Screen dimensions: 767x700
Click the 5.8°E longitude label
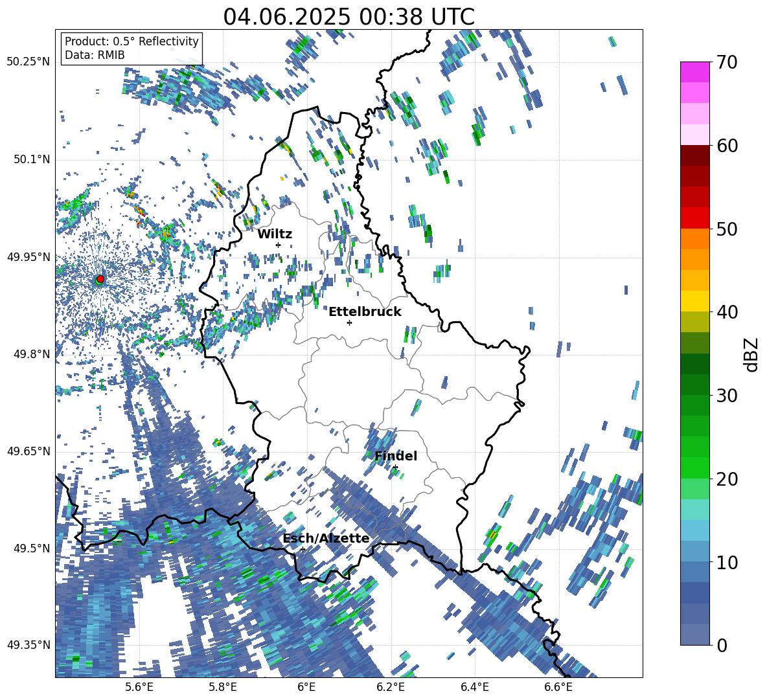coord(223,687)
